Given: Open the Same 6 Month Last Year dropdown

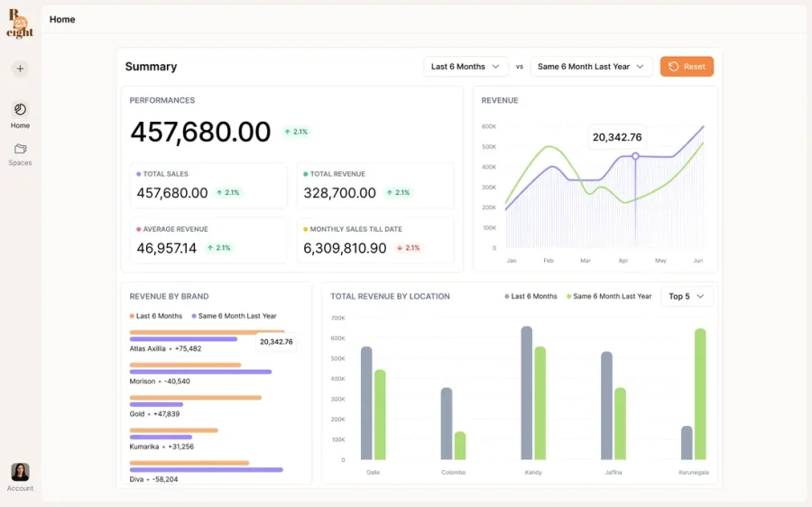Looking at the screenshot, I should (591, 66).
